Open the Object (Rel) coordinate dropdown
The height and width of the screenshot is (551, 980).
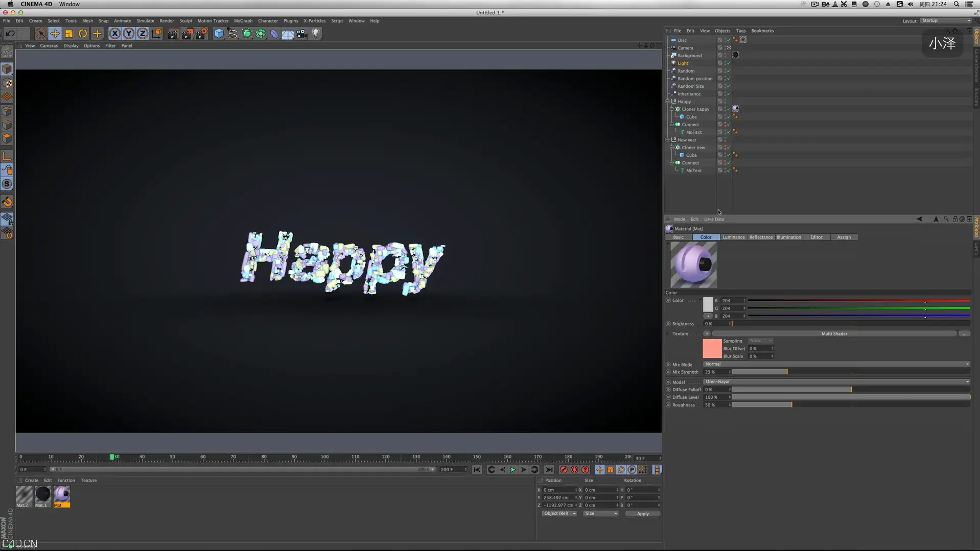pyautogui.click(x=559, y=514)
